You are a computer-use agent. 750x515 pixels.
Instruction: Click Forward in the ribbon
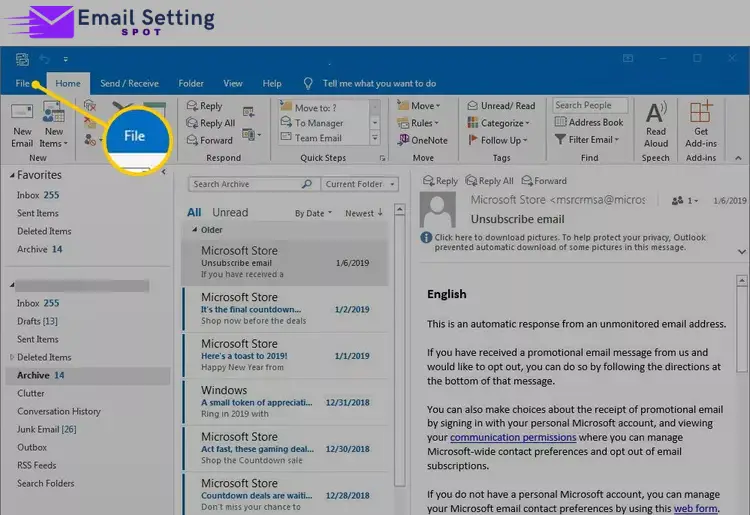[210, 140]
